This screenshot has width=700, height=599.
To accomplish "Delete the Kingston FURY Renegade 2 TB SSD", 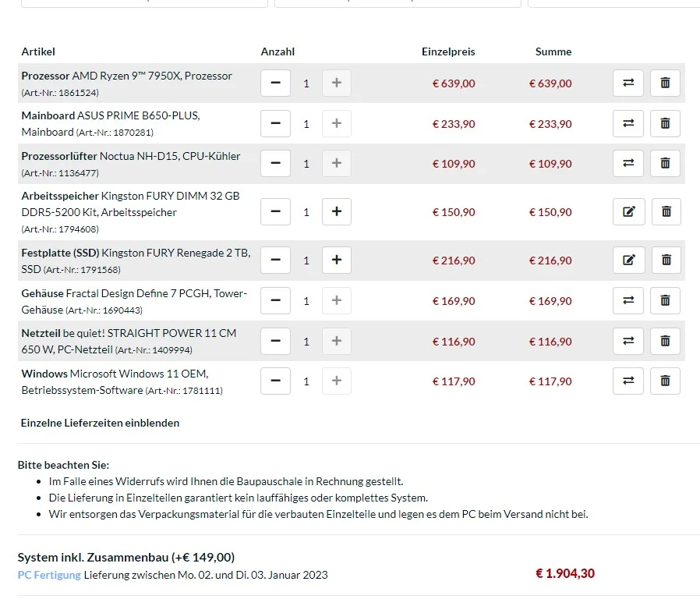I will (666, 260).
